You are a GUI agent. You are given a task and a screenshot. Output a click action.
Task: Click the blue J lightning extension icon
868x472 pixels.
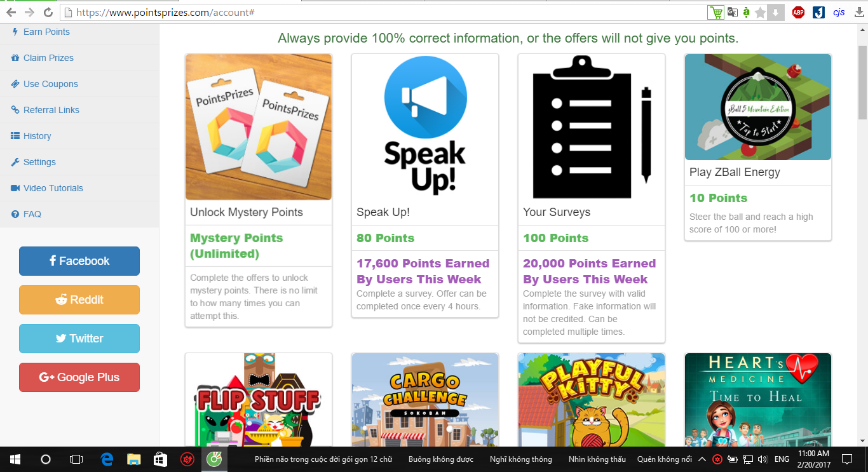pos(818,12)
